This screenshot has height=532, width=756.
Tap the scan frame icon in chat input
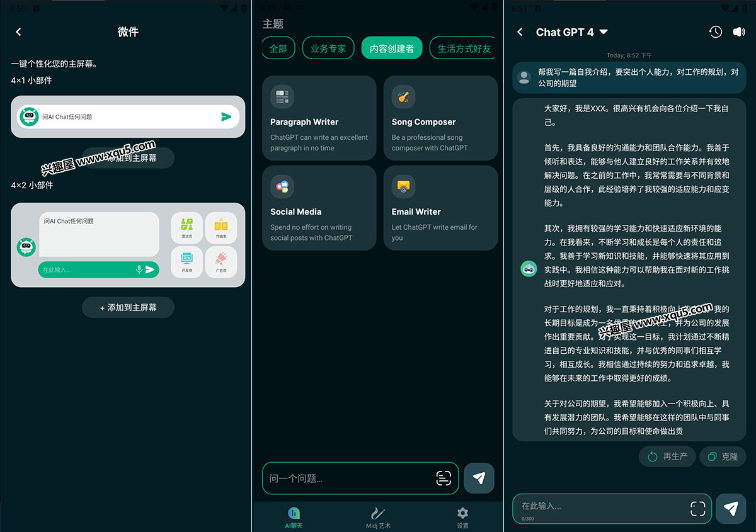697,509
